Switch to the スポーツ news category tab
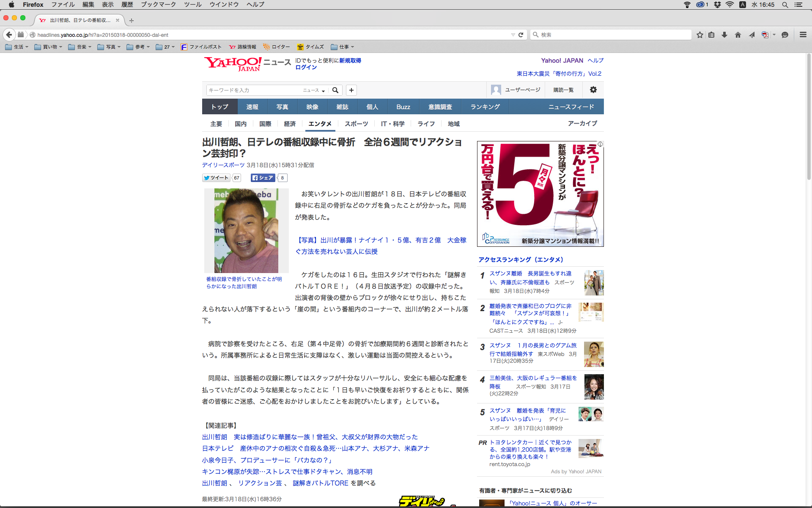 [x=356, y=124]
